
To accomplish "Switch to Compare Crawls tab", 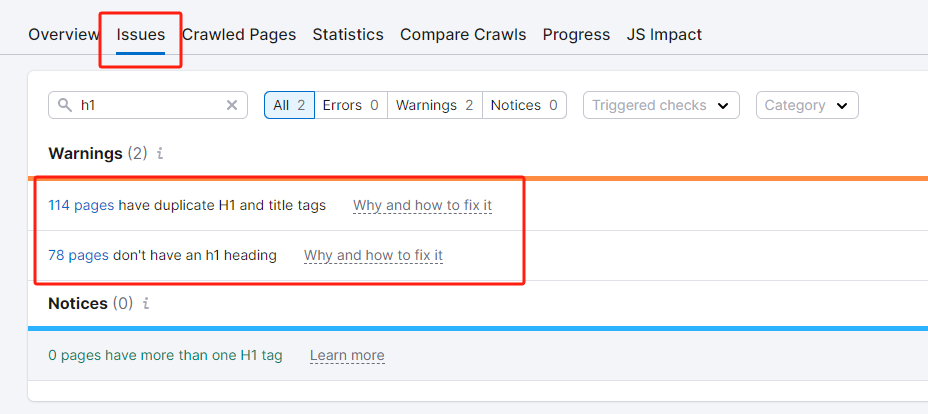I will click(463, 34).
